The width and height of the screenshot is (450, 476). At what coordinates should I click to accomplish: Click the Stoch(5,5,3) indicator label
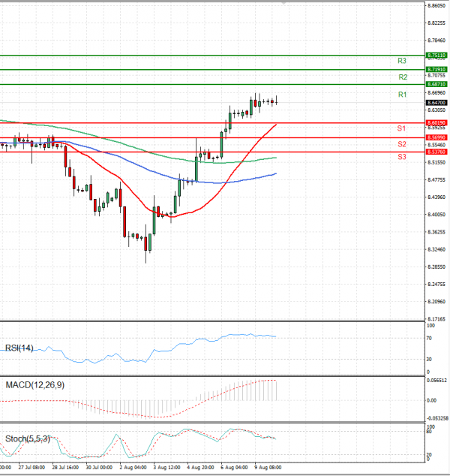(28, 438)
